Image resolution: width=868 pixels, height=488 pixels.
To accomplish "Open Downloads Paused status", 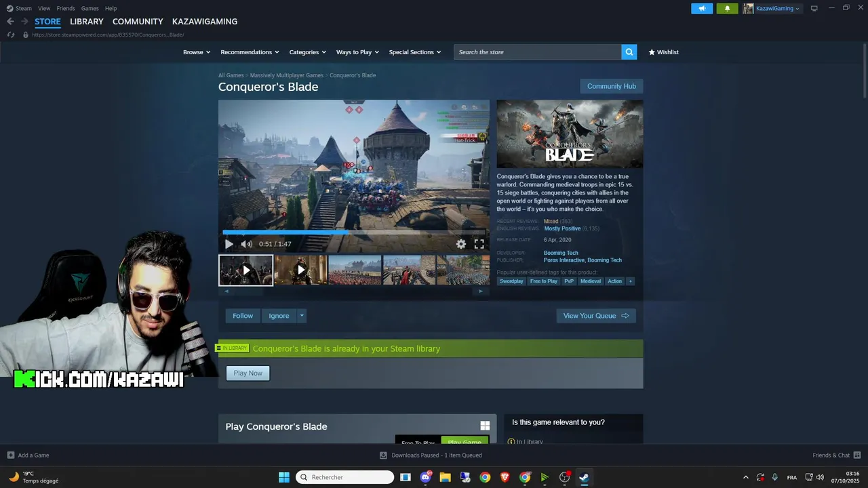I will 431,455.
